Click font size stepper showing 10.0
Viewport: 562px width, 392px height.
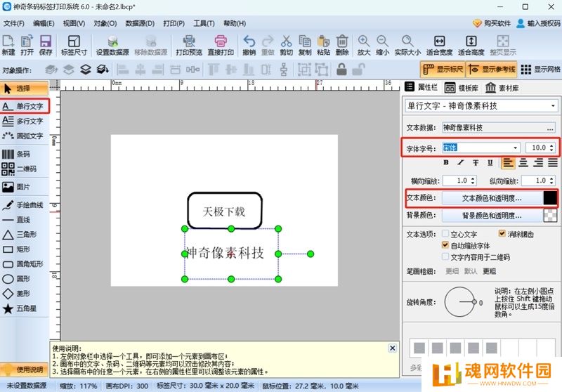tap(551, 148)
